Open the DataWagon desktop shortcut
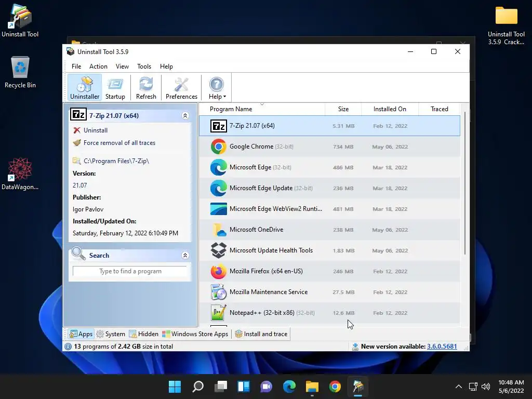 click(20, 174)
